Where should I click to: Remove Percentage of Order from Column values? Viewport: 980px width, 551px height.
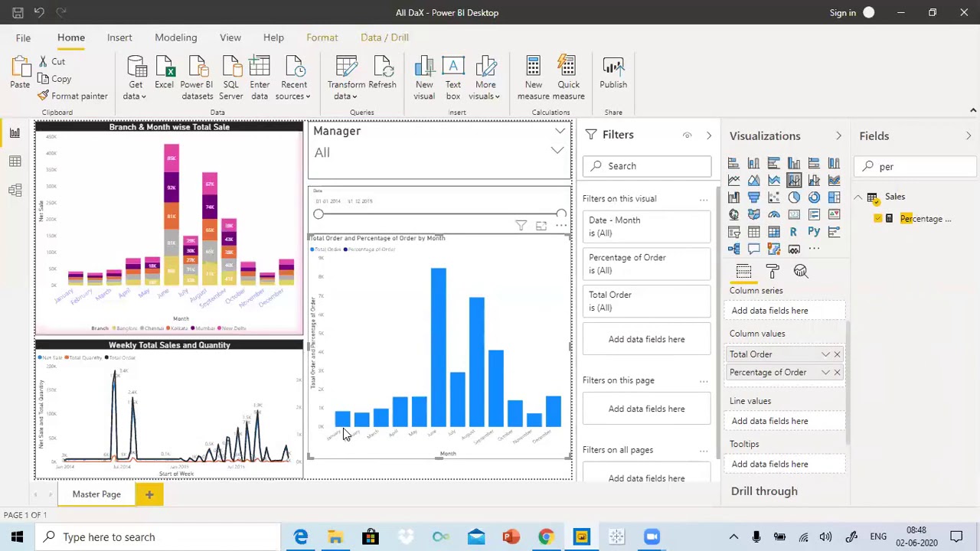[837, 372]
